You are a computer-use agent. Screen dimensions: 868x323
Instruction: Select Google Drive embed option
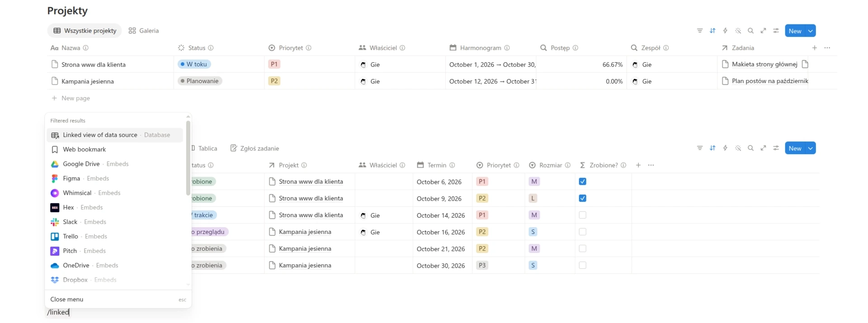point(115,164)
